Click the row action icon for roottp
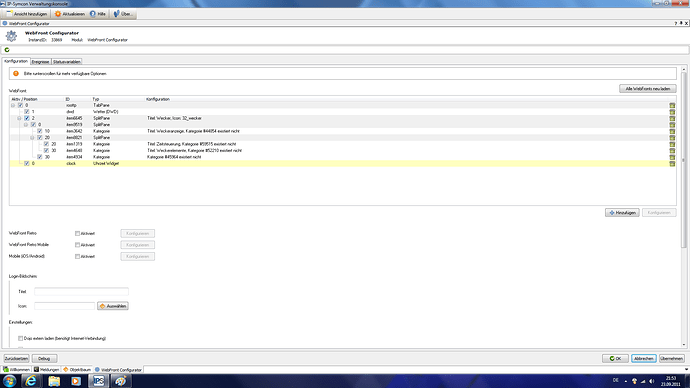This screenshot has width=690, height=388. pos(672,106)
